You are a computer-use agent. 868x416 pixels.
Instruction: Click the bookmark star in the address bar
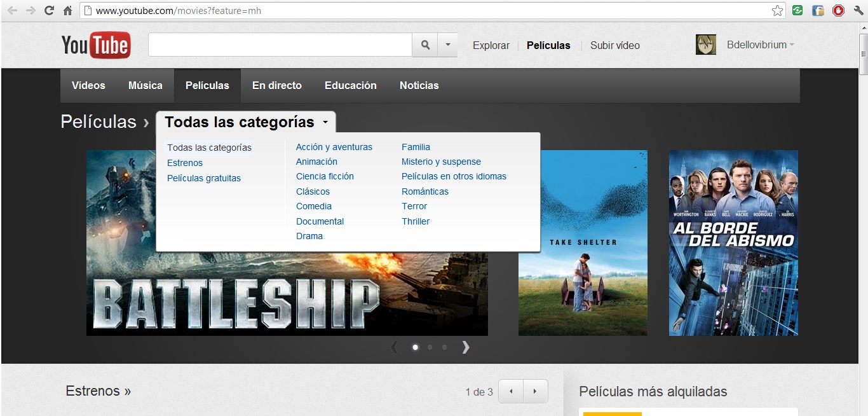click(776, 10)
